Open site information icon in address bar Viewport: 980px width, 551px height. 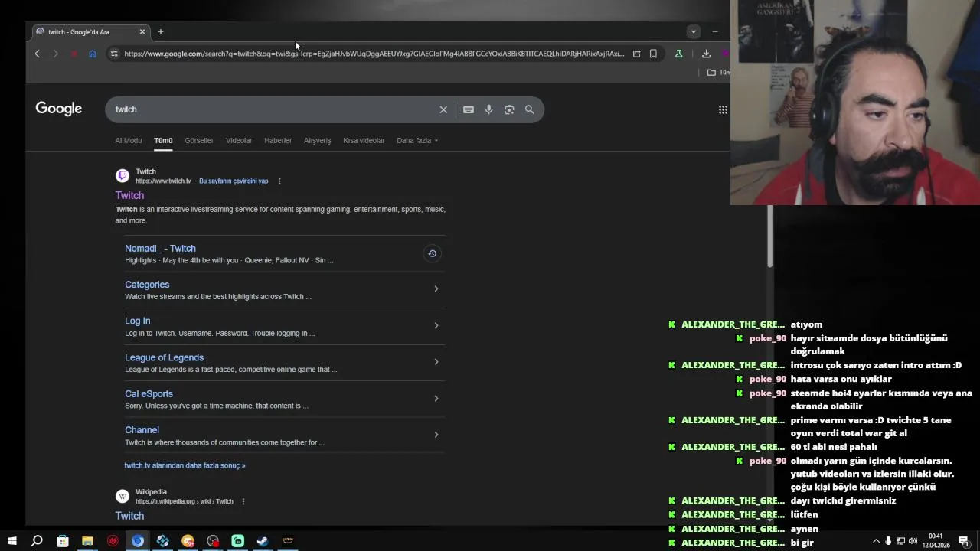tap(114, 54)
